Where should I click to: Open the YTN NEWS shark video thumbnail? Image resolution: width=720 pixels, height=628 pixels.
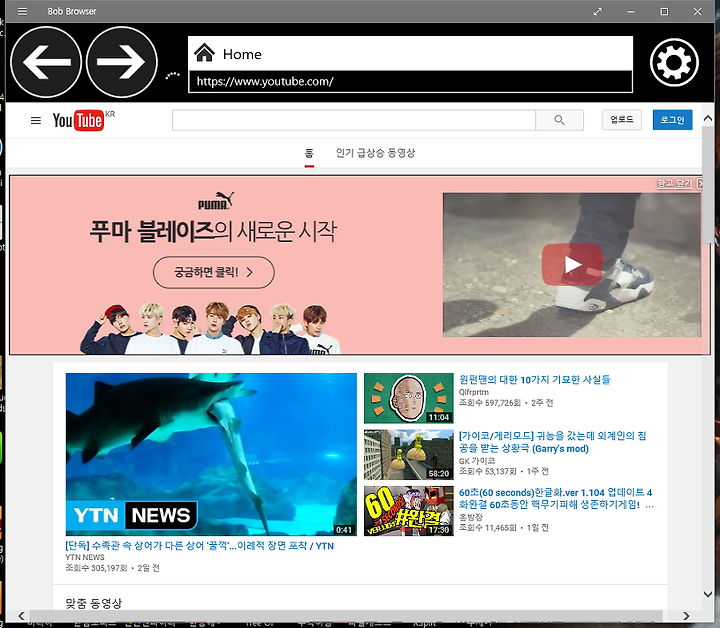[x=211, y=454]
